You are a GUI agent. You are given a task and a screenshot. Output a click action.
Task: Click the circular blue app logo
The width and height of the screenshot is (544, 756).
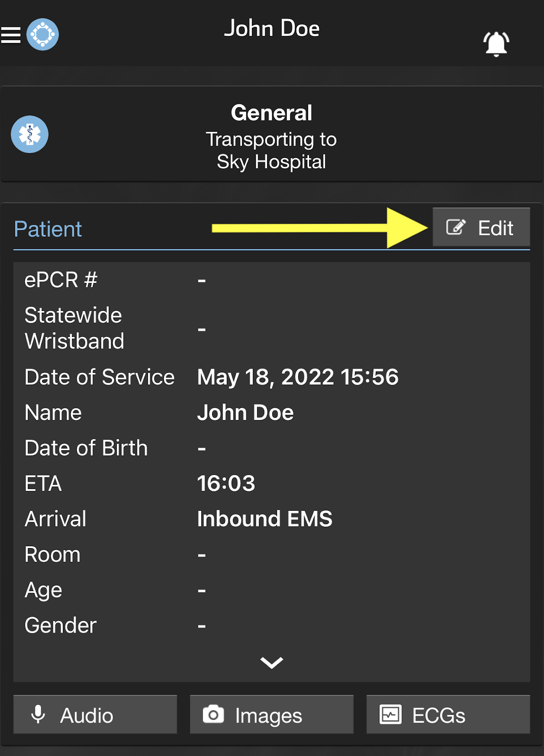pyautogui.click(x=43, y=34)
